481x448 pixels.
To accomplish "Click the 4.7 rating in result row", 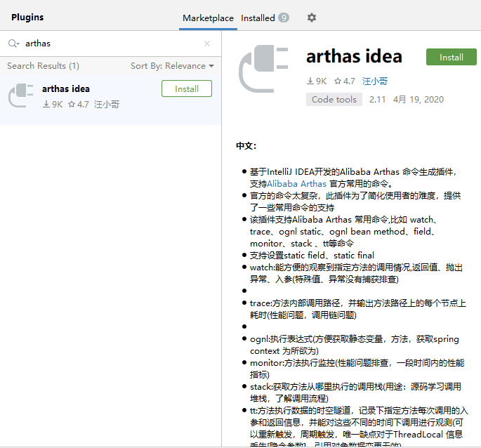I will [79, 105].
